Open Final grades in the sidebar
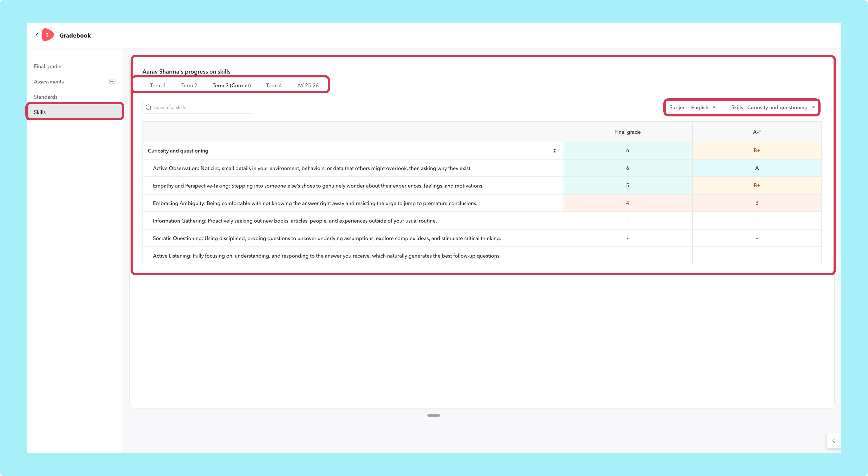This screenshot has width=868, height=476. point(48,66)
